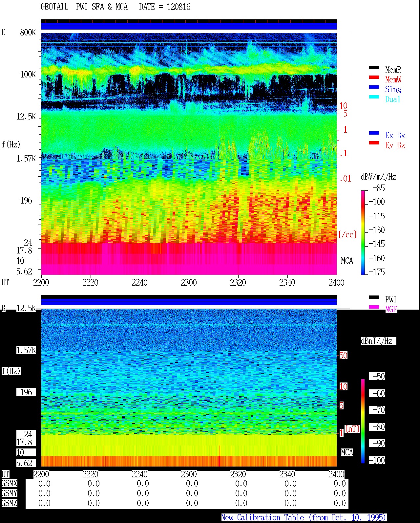Click the B panel f(Hz) axis label
This screenshot has width=420, height=523.
coord(11,371)
